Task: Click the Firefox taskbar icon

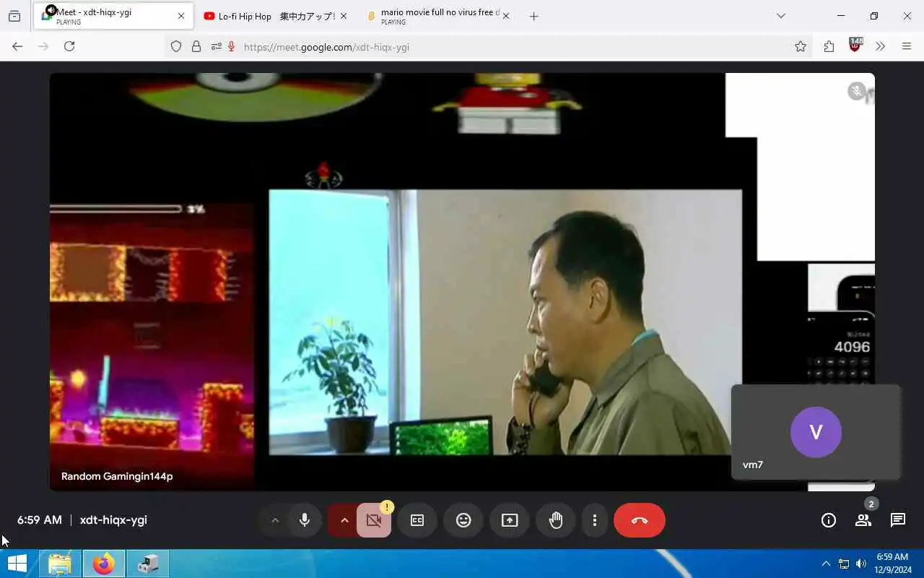Action: pyautogui.click(x=104, y=564)
